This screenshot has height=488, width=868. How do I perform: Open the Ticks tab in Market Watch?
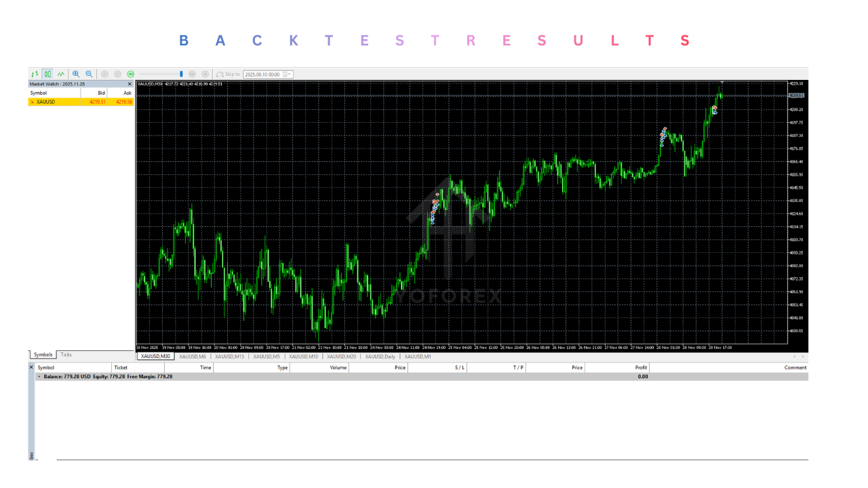pyautogui.click(x=65, y=354)
